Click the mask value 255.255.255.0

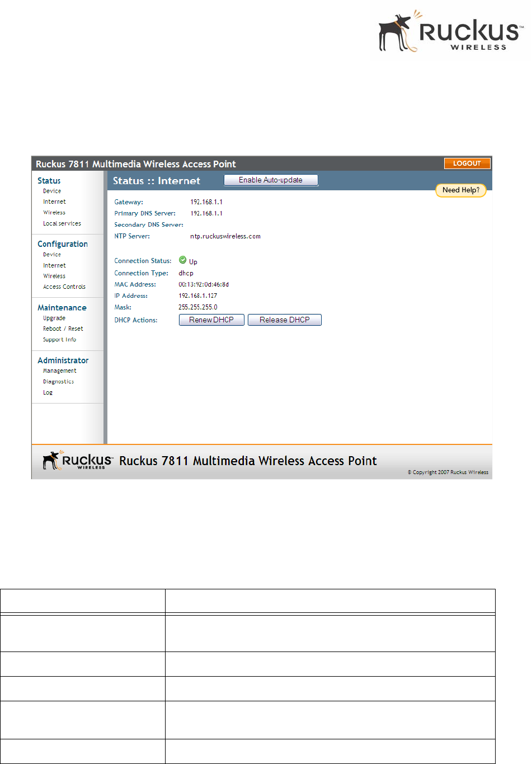[198, 307]
